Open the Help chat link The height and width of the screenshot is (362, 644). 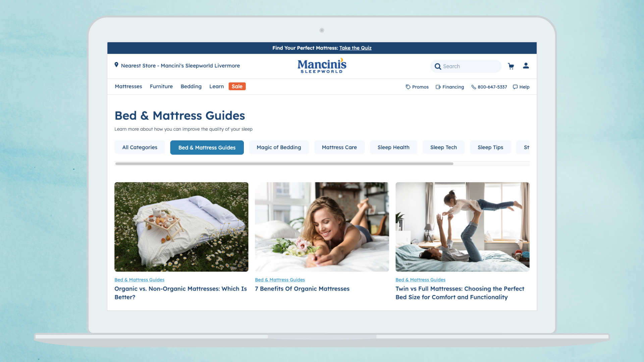(521, 87)
